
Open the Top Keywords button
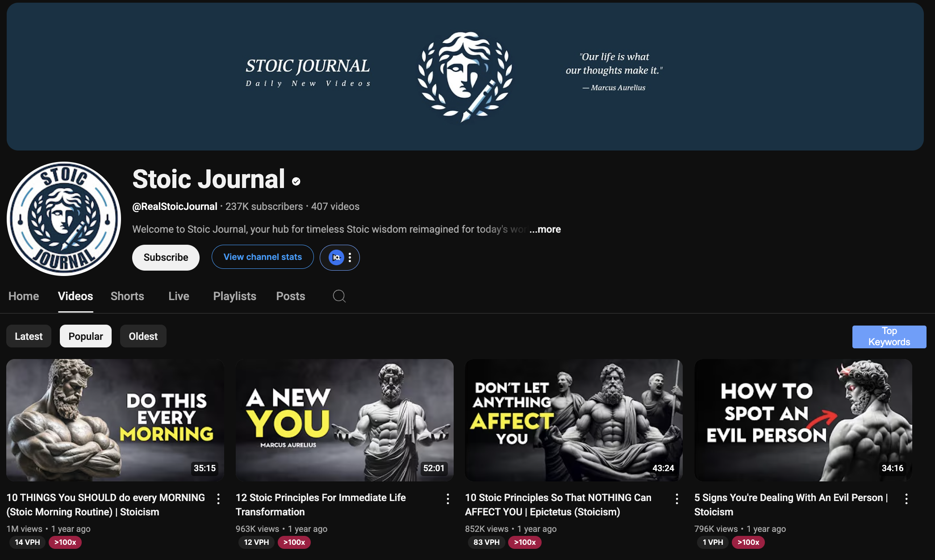coord(889,337)
